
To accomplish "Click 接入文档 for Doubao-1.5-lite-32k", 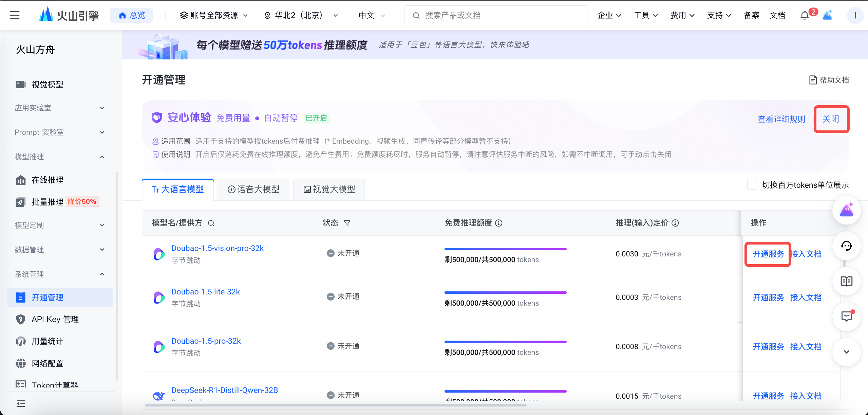I will [x=806, y=297].
